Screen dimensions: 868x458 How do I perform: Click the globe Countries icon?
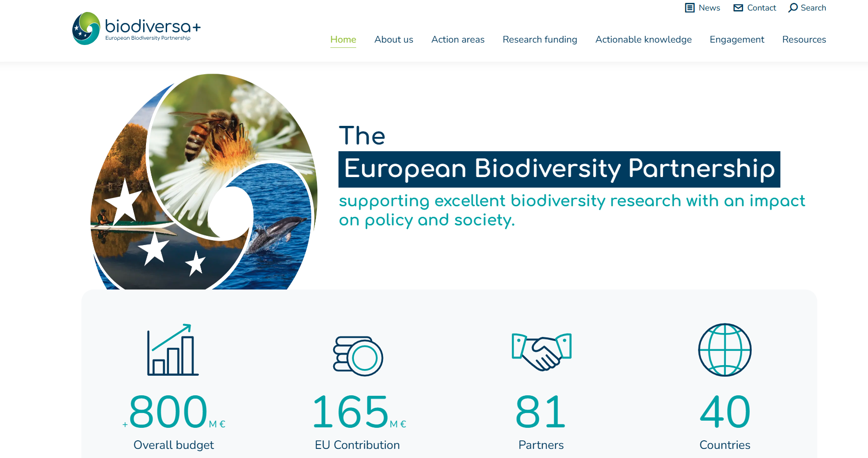(725, 350)
